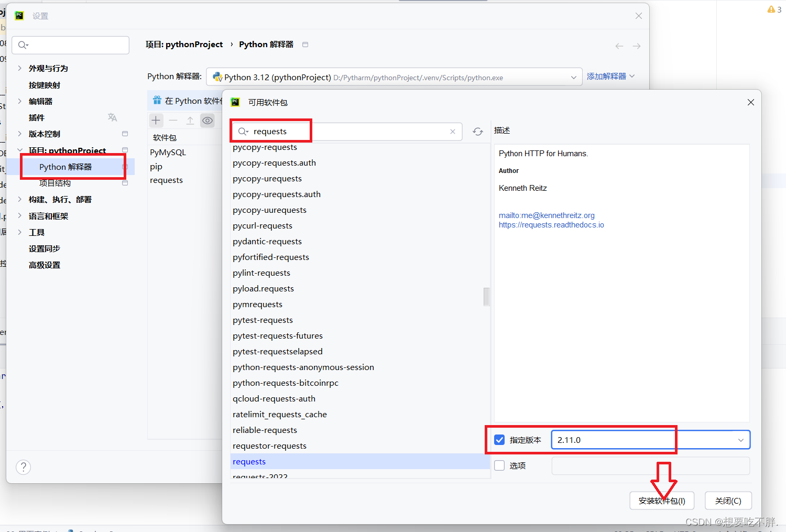Click the icon beside the Python 解释器 breadcrumb

point(305,45)
